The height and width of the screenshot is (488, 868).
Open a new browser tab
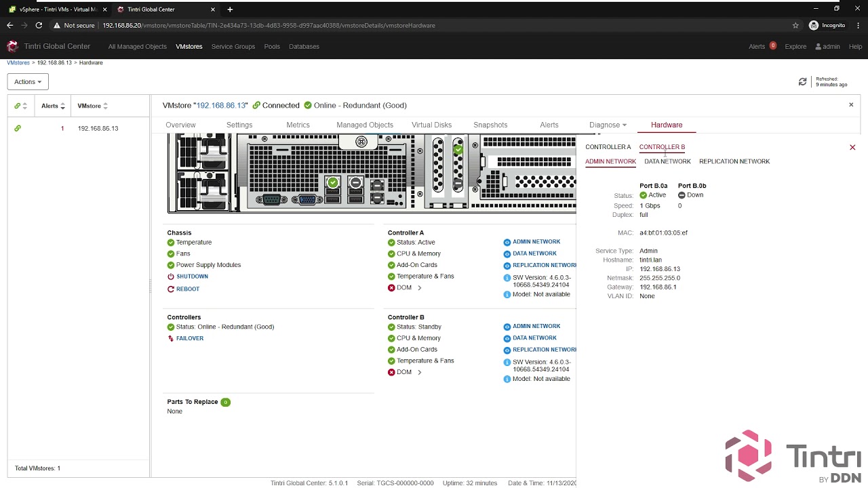click(x=230, y=9)
